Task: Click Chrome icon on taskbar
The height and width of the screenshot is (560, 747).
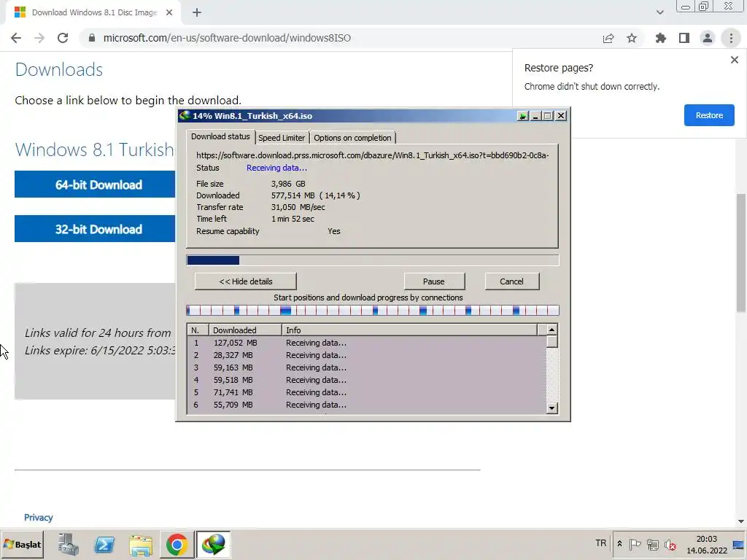Action: 177,544
